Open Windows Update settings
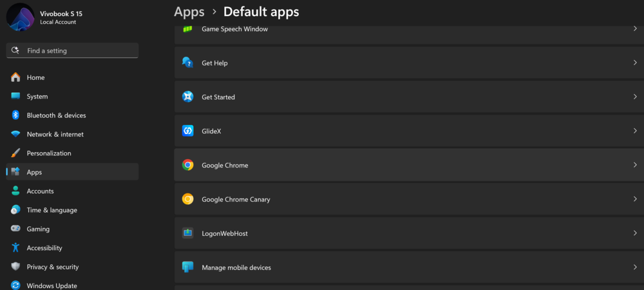644x290 pixels. coord(72,285)
